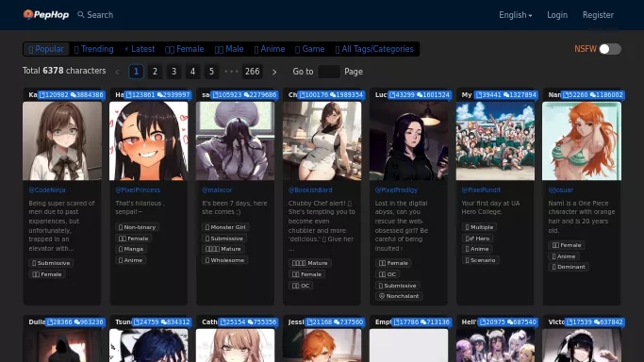
Task: Open the Dulla hooded figure thumbnail
Action: pos(62,345)
